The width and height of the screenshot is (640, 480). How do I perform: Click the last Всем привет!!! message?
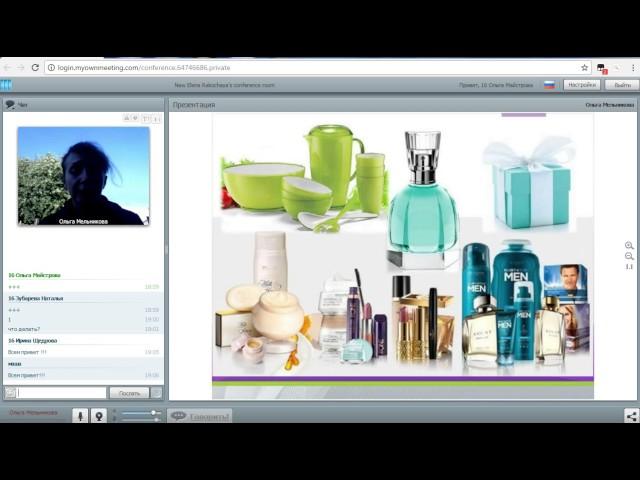27,375
